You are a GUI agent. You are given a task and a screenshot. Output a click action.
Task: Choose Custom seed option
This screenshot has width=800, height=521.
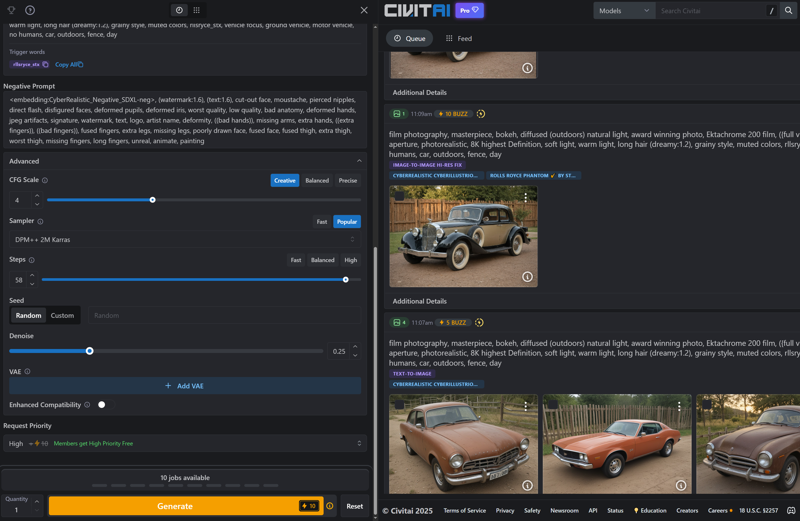pyautogui.click(x=62, y=315)
